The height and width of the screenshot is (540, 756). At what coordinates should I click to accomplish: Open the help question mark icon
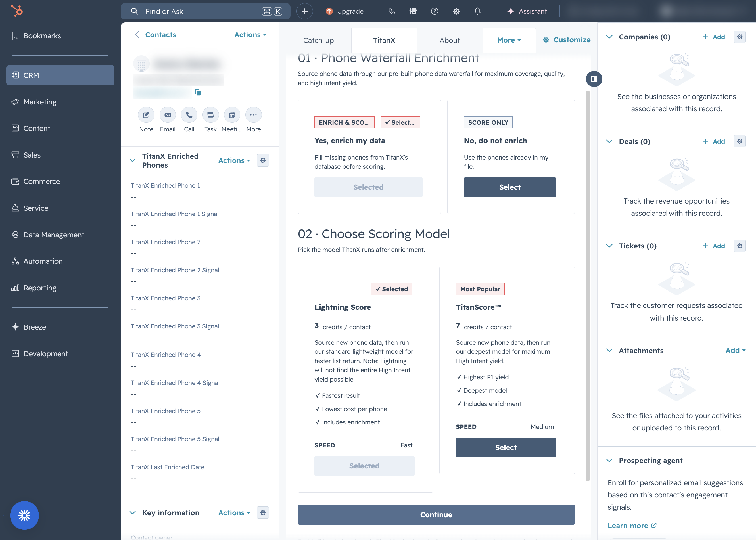click(435, 11)
